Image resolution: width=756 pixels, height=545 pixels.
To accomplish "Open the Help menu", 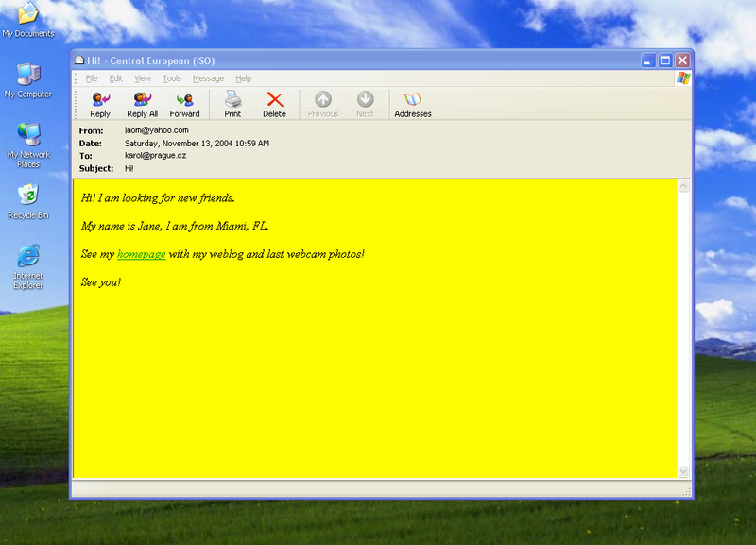I will tap(244, 78).
